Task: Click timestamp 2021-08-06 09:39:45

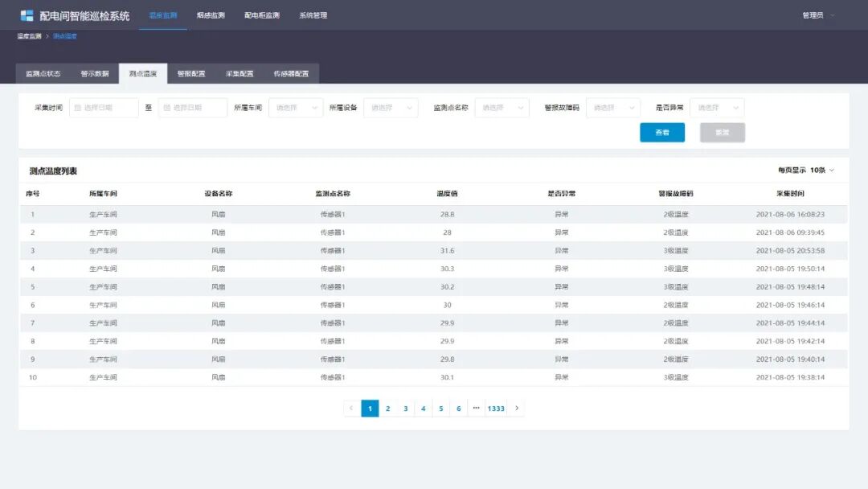Action: pos(790,232)
